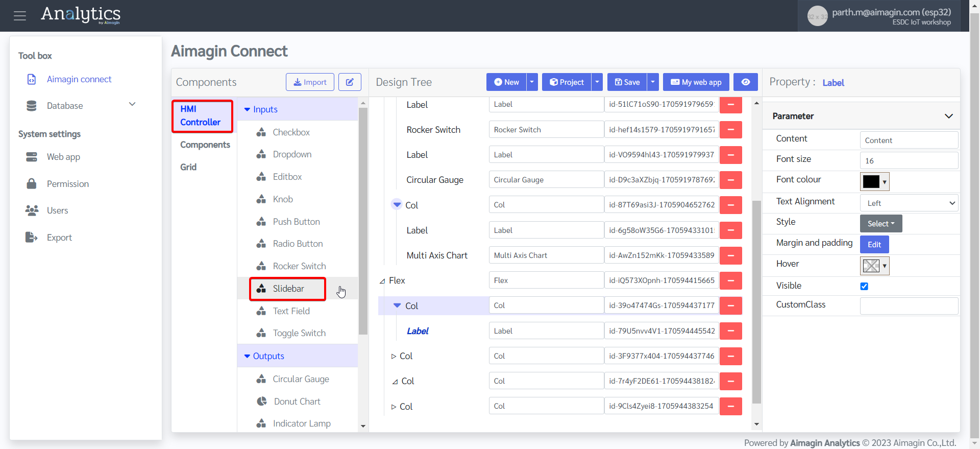Click the Import button

[310, 82]
